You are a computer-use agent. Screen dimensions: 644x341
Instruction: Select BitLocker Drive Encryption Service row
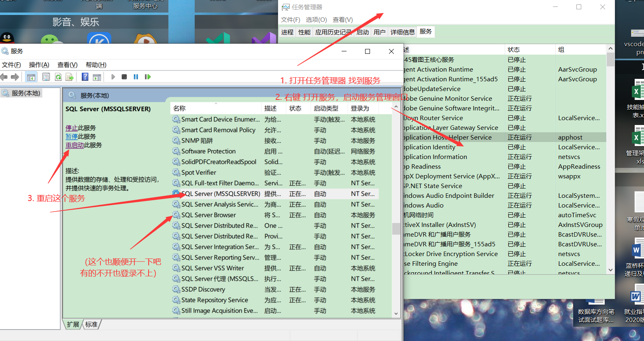504,254
